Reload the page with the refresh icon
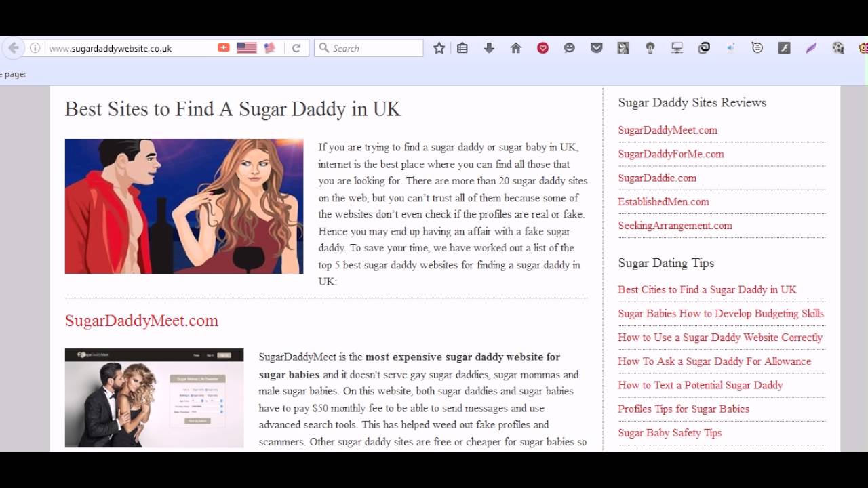The image size is (868, 488). tap(296, 48)
